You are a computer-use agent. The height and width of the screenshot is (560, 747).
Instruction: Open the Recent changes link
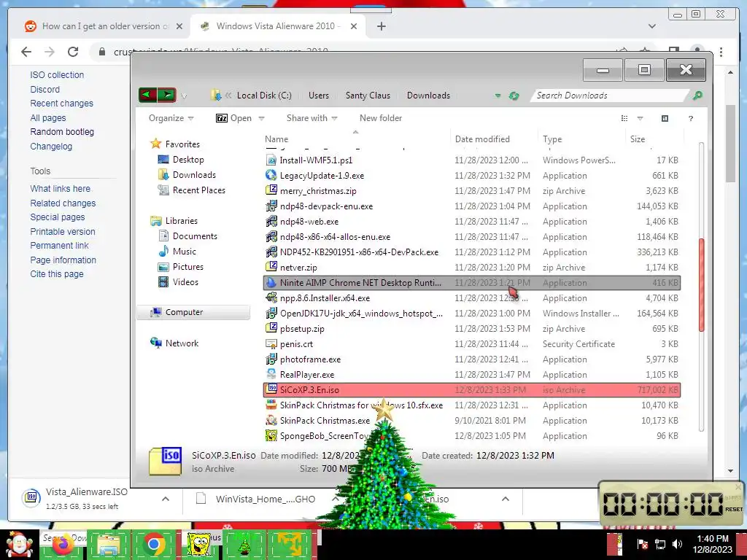coord(61,104)
